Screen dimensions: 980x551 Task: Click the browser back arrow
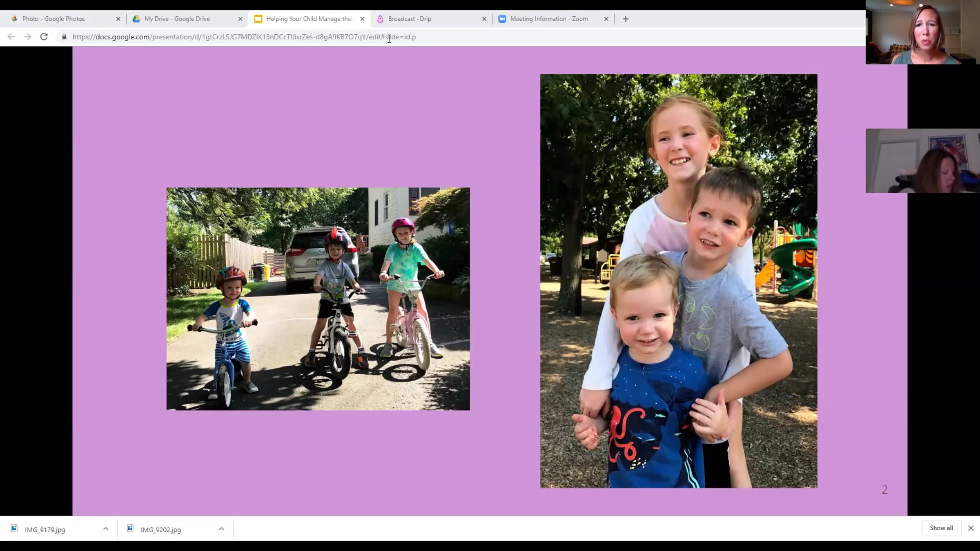click(x=11, y=37)
